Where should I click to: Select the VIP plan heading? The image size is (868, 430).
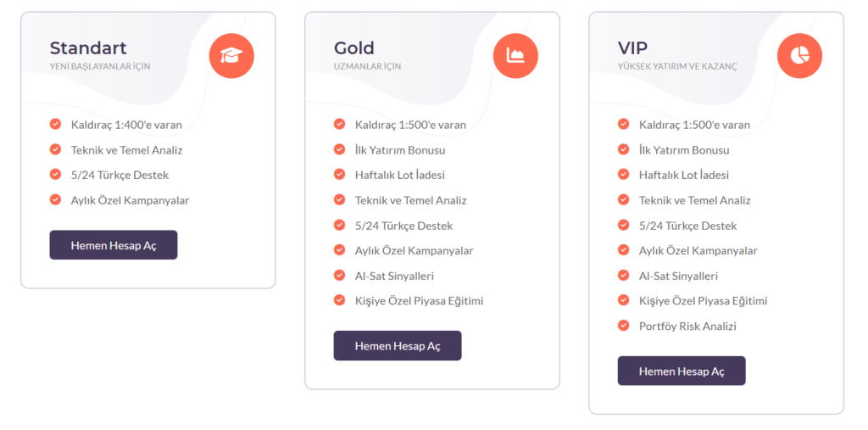click(x=633, y=47)
